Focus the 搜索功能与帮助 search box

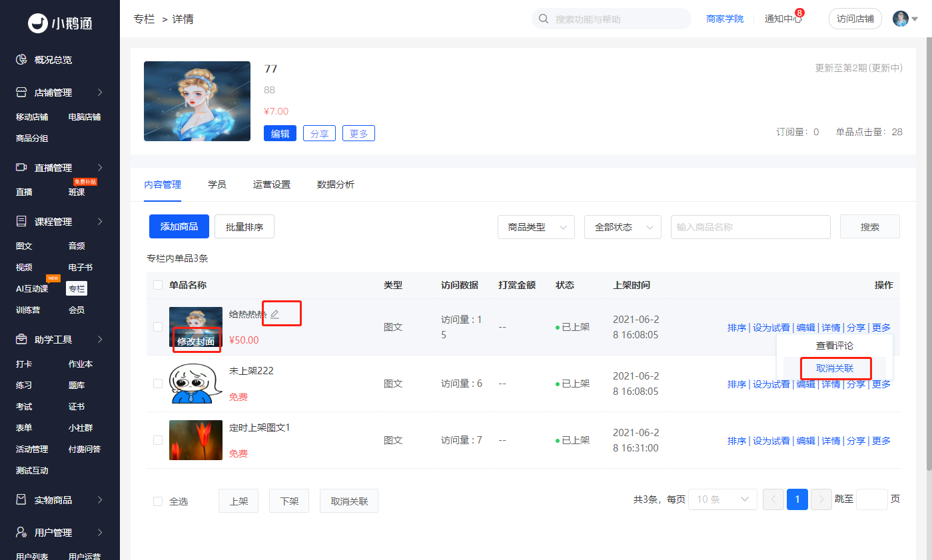point(612,19)
